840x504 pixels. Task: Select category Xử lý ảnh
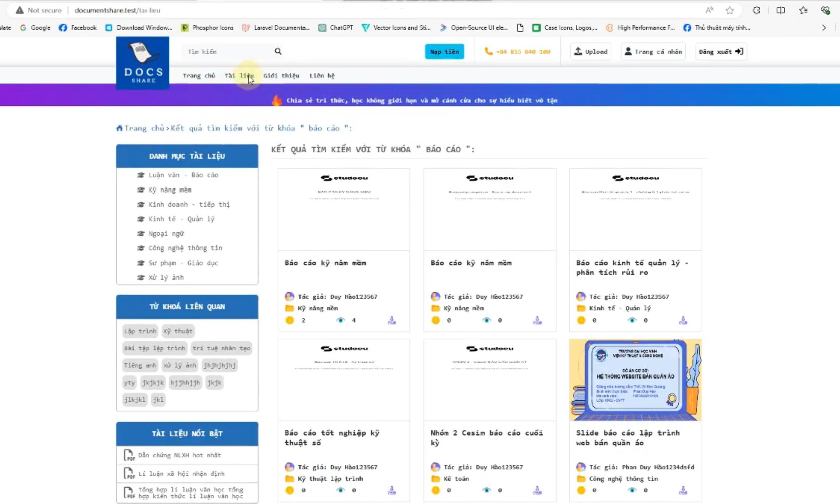coord(166,278)
